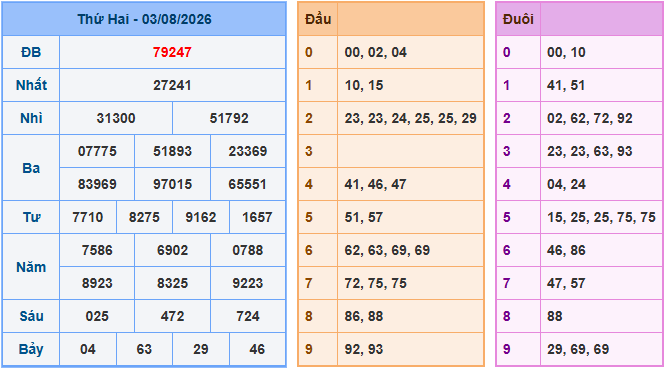Click Đuôi row values 23, 23, 63, 93
This screenshot has width=666, height=370.
click(x=590, y=151)
